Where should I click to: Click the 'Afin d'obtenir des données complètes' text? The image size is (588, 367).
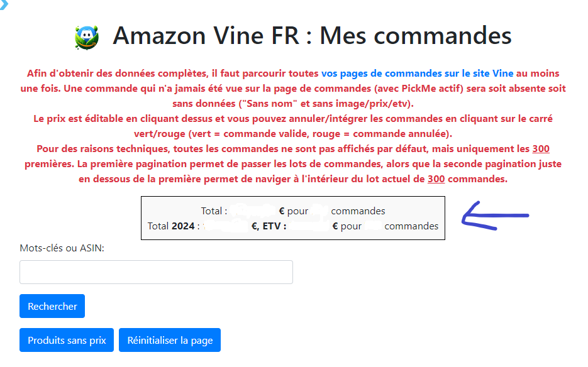pyautogui.click(x=126, y=74)
